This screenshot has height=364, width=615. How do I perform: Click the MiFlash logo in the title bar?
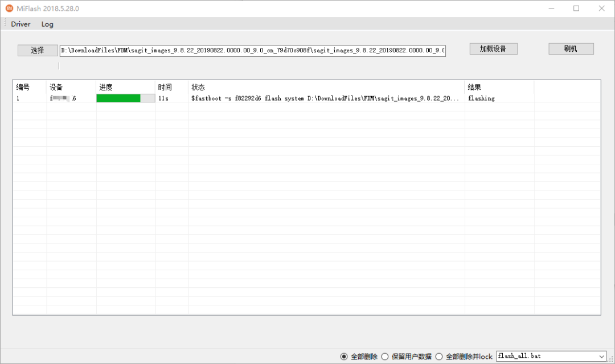8,8
